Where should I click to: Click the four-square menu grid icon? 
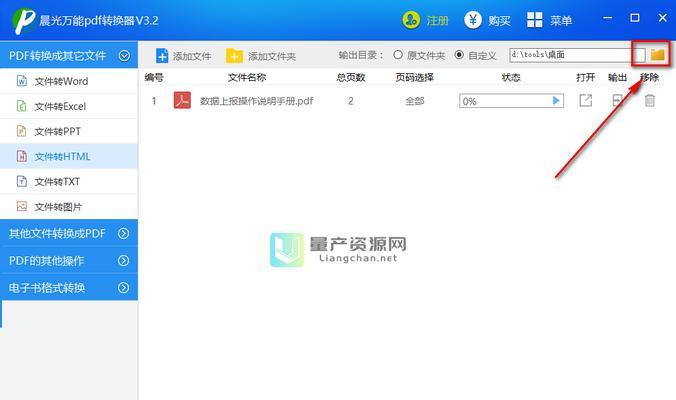pyautogui.click(x=535, y=20)
